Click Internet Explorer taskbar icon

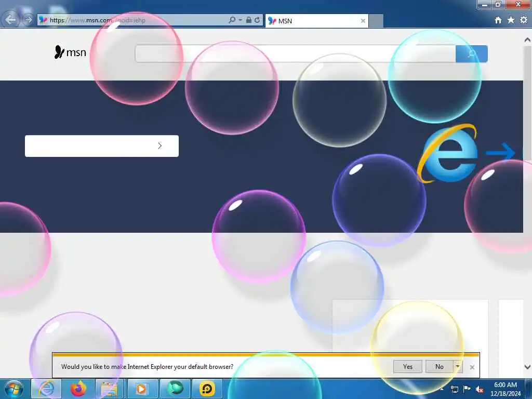(46, 389)
